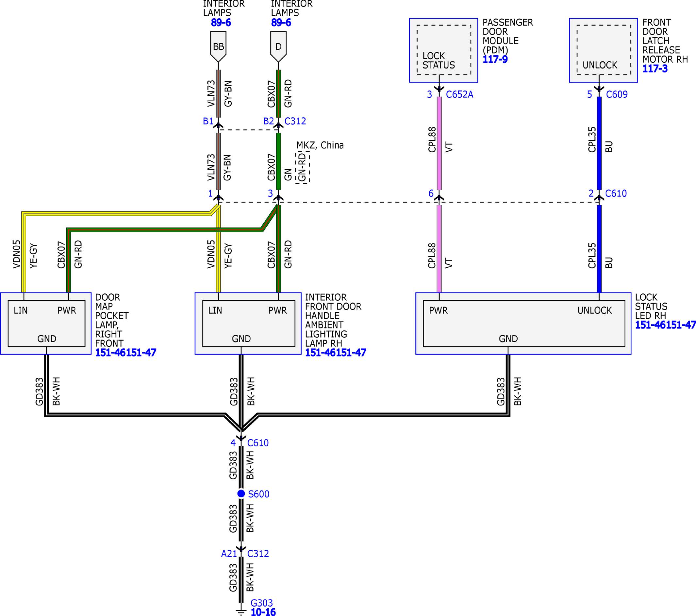
Task: Click the Interior Front Door Handle Lamp box
Action: coord(248,323)
